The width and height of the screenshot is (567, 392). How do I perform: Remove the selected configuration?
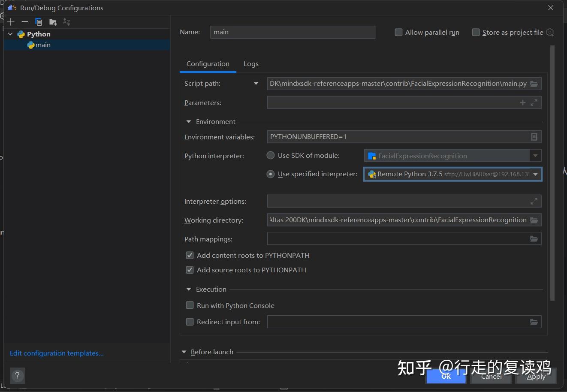(25, 22)
